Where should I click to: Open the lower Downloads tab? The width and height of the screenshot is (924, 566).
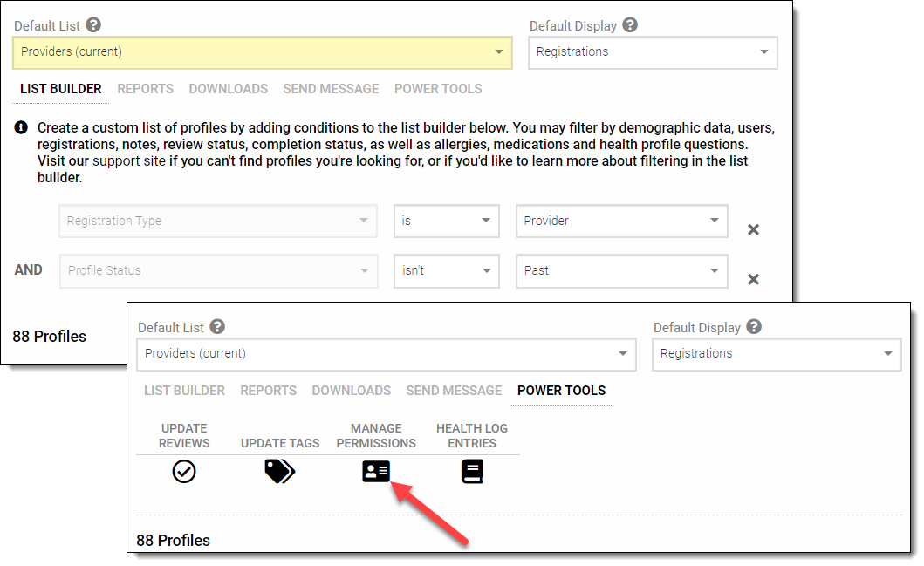pyautogui.click(x=351, y=391)
